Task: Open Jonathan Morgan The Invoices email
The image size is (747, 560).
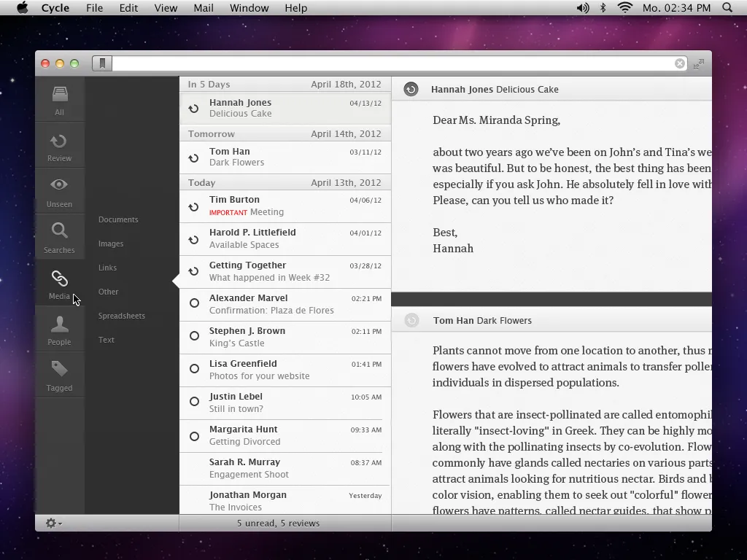Action: 285,500
